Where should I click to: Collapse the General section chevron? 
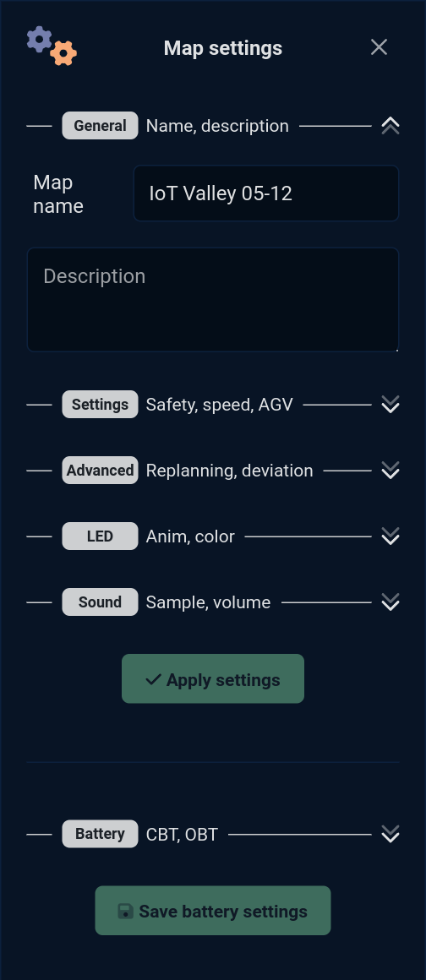pos(390,126)
